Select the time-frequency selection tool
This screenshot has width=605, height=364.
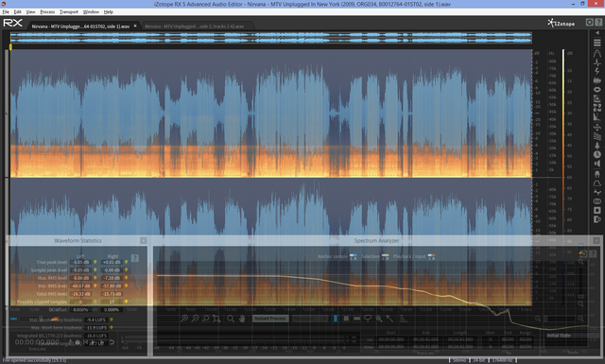tap(346, 319)
